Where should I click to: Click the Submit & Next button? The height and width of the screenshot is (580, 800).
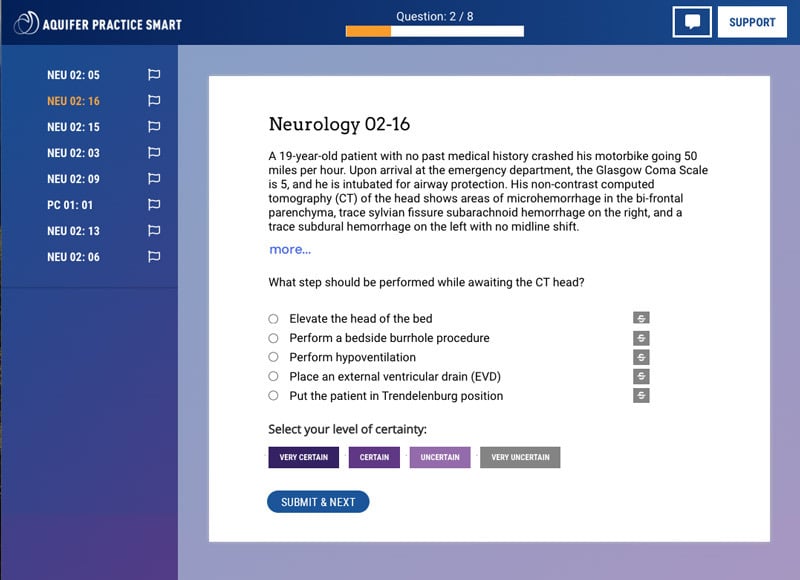point(318,502)
